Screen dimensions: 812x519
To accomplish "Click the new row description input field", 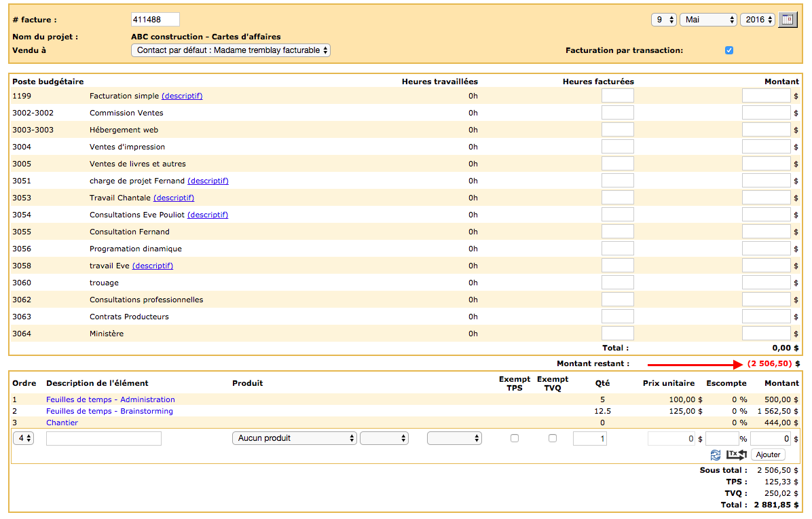I will [x=103, y=438].
